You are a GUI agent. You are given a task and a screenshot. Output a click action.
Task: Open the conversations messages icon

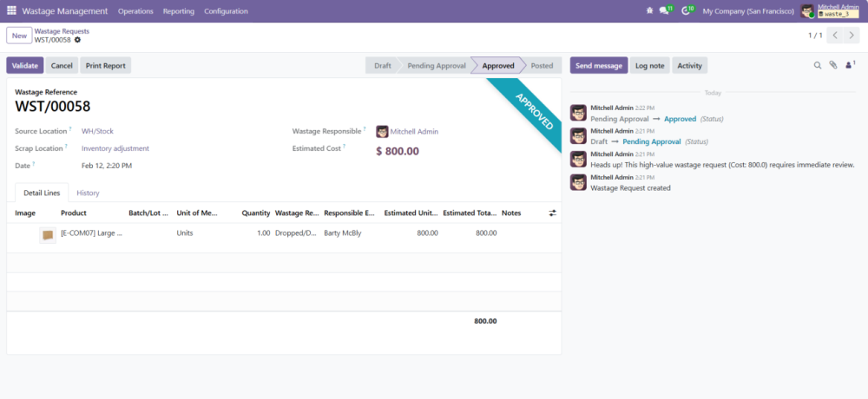(665, 11)
